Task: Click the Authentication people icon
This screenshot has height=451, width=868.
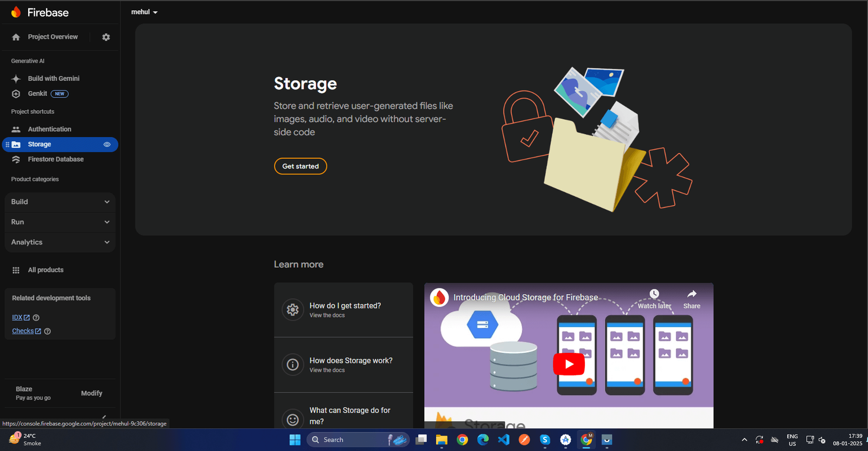Action: (x=16, y=130)
